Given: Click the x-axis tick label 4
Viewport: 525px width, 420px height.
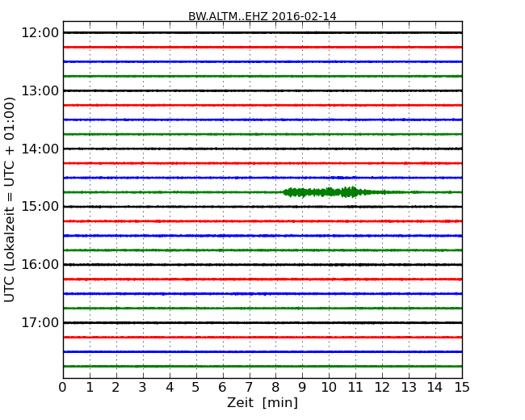Looking at the screenshot, I should (170, 388).
